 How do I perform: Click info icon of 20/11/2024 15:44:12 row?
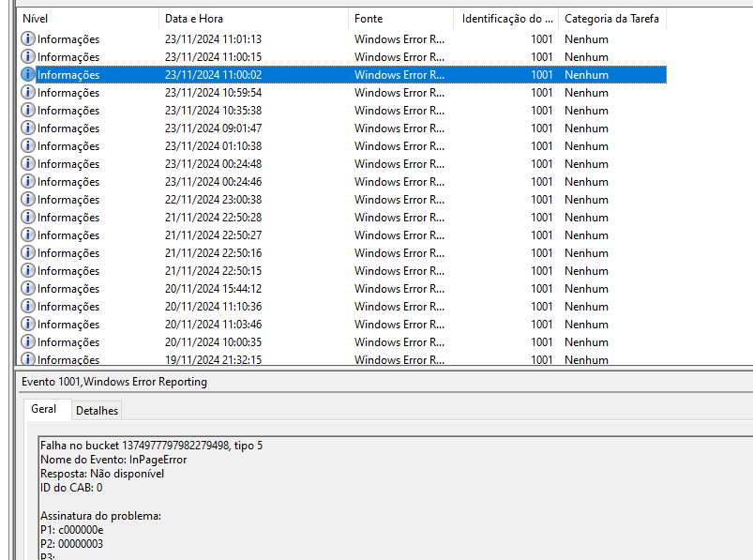[28, 289]
